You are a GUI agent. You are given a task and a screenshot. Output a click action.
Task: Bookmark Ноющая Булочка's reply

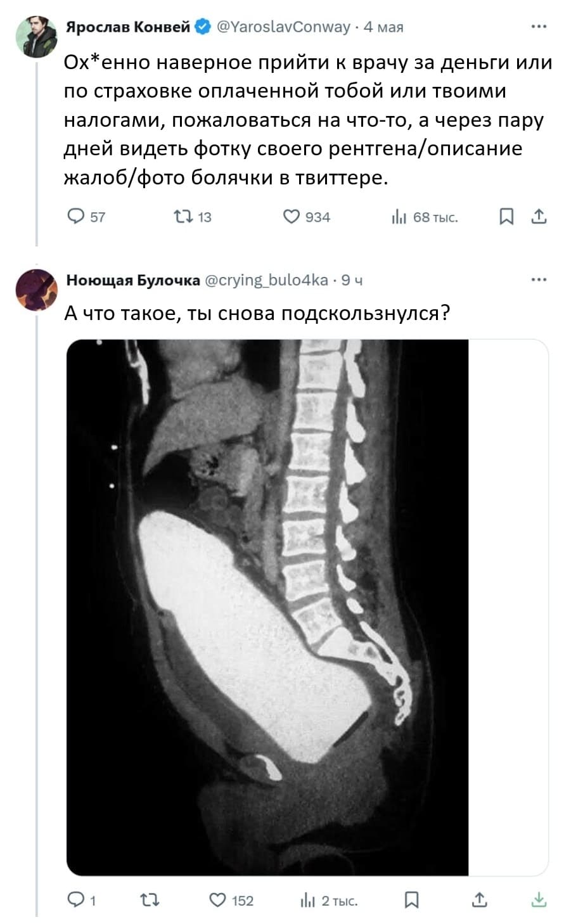pyautogui.click(x=411, y=900)
